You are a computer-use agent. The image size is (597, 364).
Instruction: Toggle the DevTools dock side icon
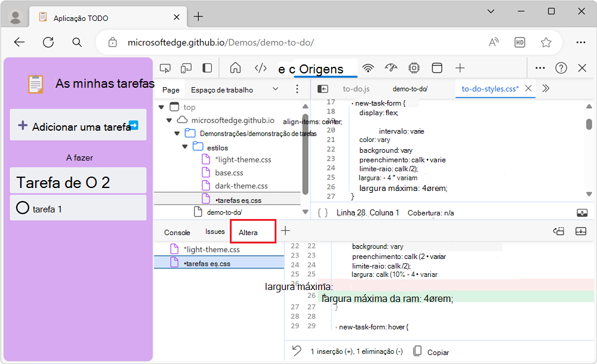tap(207, 68)
